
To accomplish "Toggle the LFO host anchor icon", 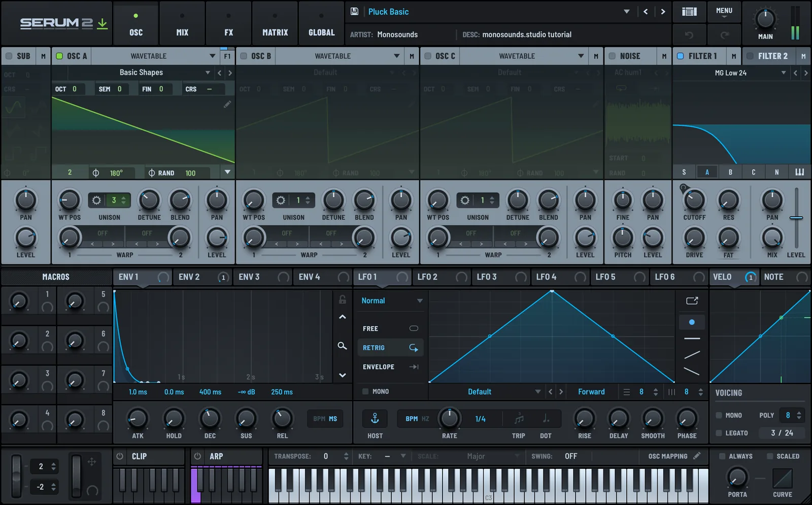I will [375, 418].
